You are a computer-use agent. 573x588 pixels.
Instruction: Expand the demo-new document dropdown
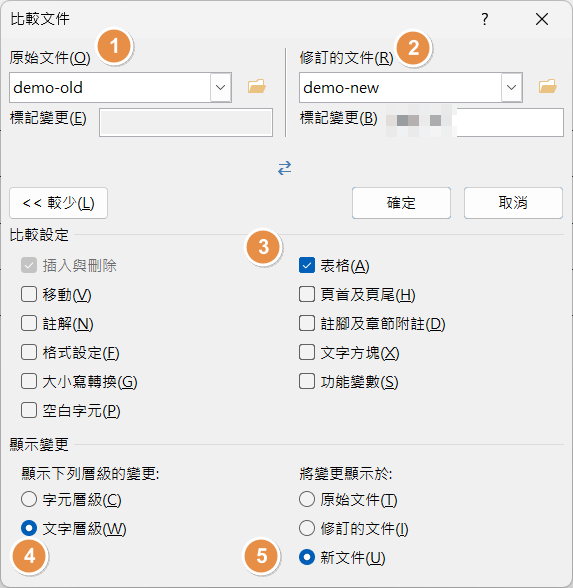[512, 87]
